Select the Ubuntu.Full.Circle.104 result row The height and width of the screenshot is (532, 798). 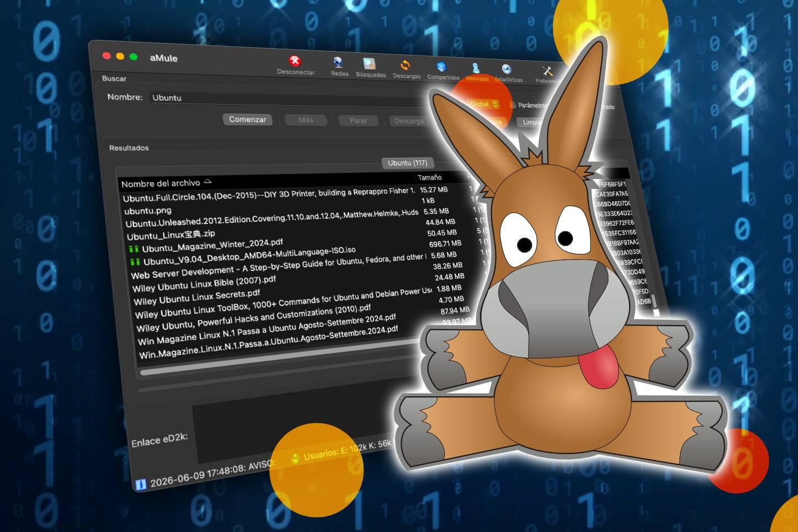click(x=269, y=195)
